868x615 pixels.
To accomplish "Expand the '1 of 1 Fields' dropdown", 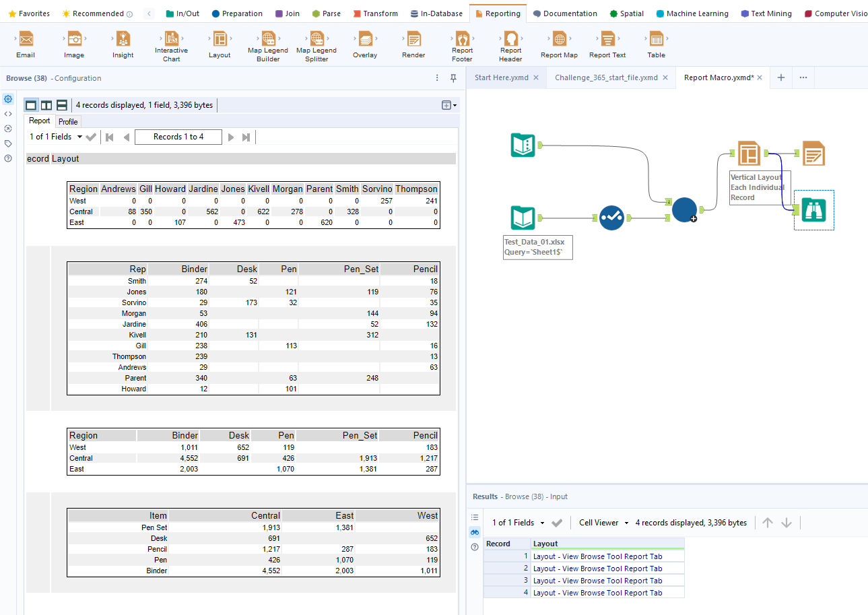I will point(80,137).
